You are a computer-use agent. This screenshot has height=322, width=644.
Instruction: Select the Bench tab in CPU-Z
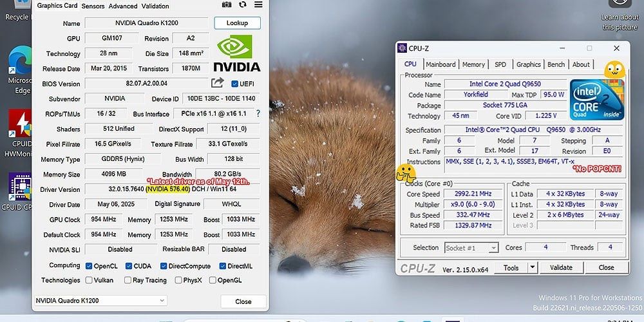coord(556,64)
